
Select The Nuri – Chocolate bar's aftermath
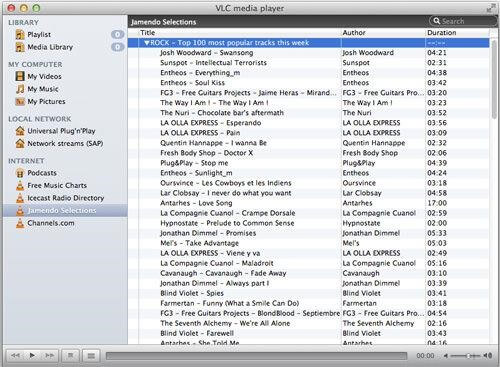tap(222, 113)
